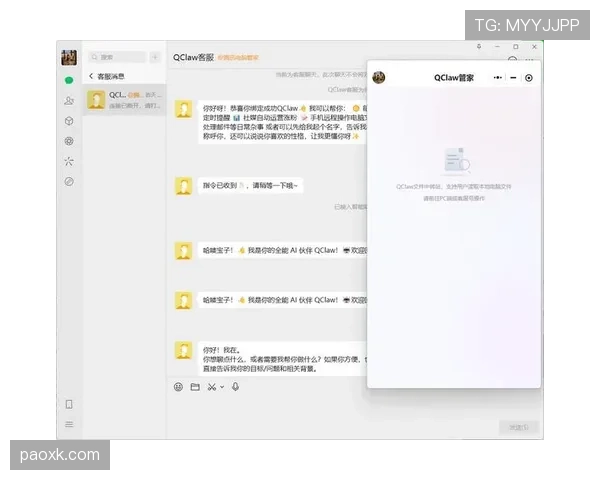Click the avatar in the QClaw管家 panel header
Screen dimensions: 600x480
379,77
